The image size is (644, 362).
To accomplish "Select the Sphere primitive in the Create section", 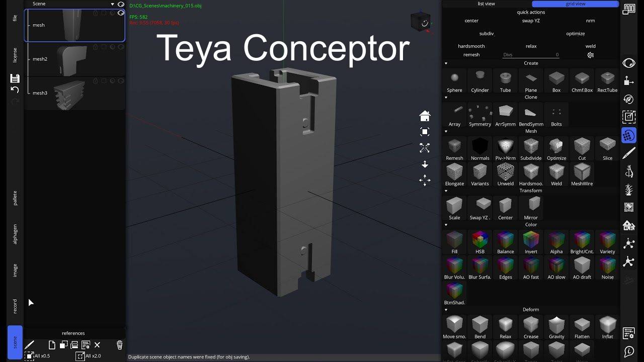I will 454,80.
